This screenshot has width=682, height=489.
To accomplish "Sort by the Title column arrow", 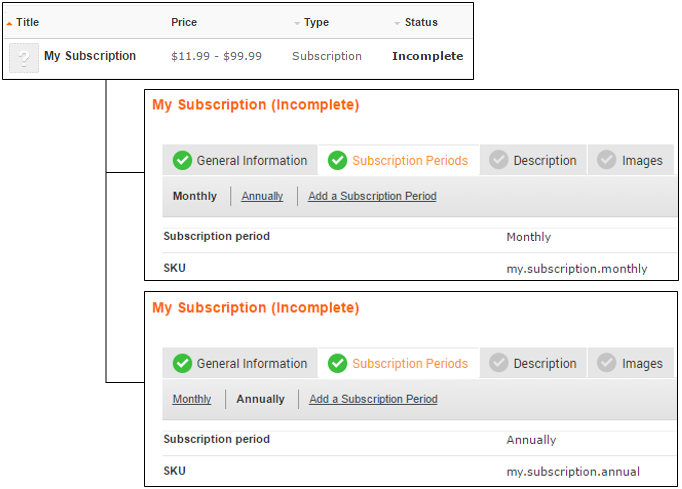I will (10, 23).
